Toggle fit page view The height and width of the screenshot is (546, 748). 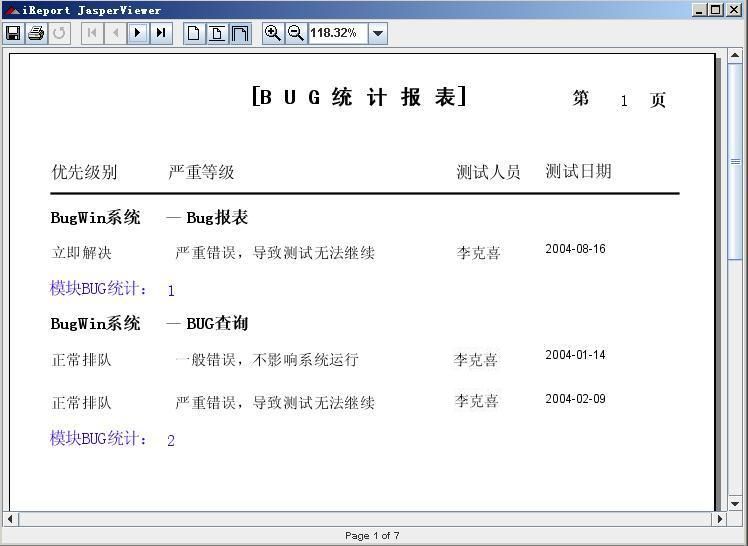(x=217, y=33)
